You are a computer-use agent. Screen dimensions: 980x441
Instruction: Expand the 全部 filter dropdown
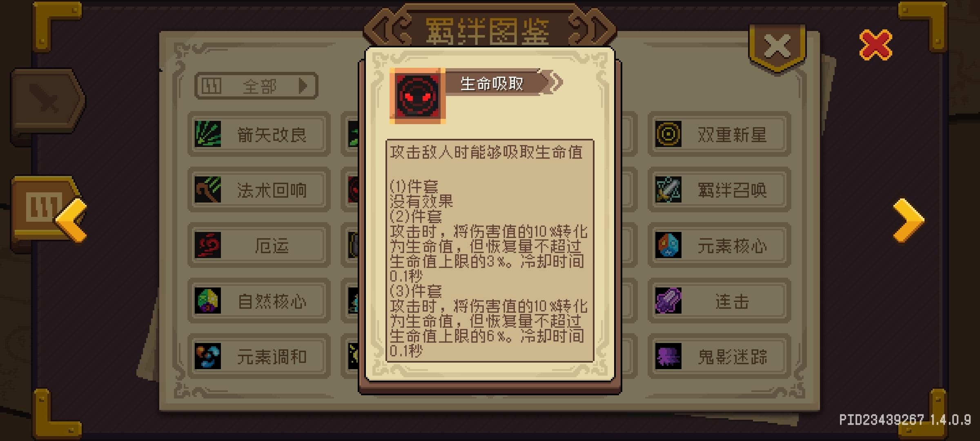256,86
